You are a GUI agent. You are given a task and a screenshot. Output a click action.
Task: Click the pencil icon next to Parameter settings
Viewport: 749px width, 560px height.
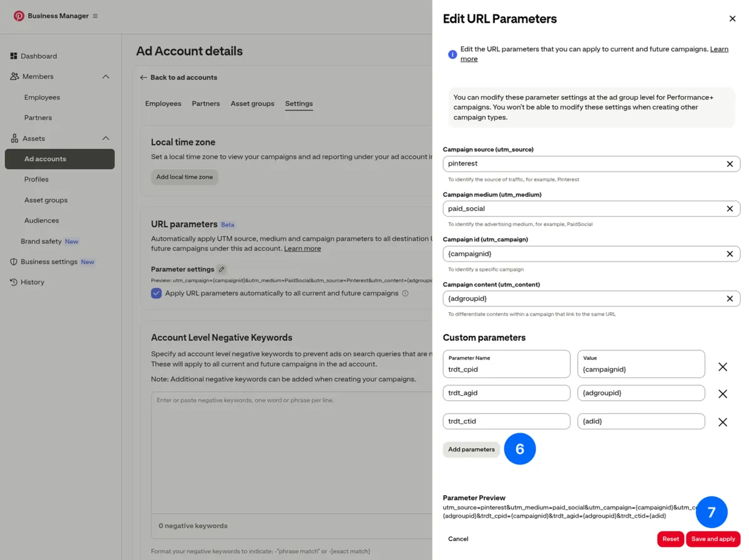click(222, 268)
